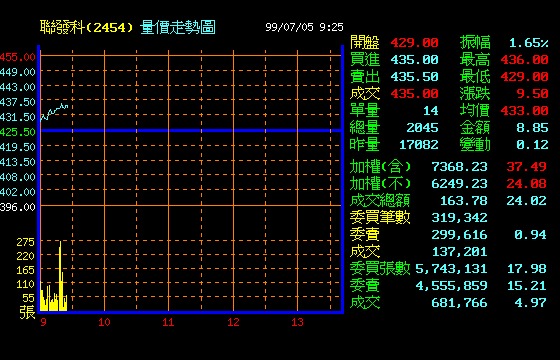Image resolution: width=560 pixels, height=360 pixels.
Task: Click the 變動 value '0.12'
Action: (532, 145)
